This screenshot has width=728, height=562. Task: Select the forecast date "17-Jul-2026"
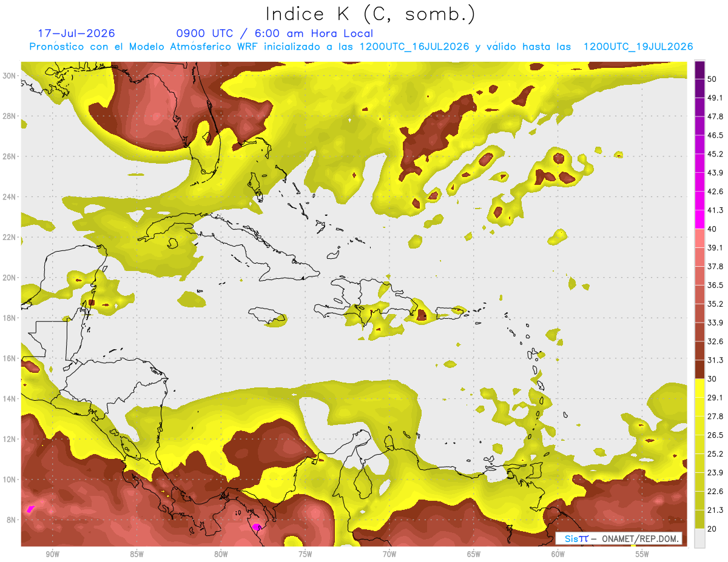76,33
